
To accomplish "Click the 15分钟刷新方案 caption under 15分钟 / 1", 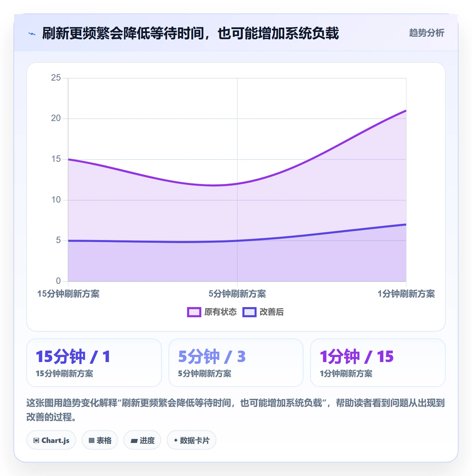I will pos(64,374).
